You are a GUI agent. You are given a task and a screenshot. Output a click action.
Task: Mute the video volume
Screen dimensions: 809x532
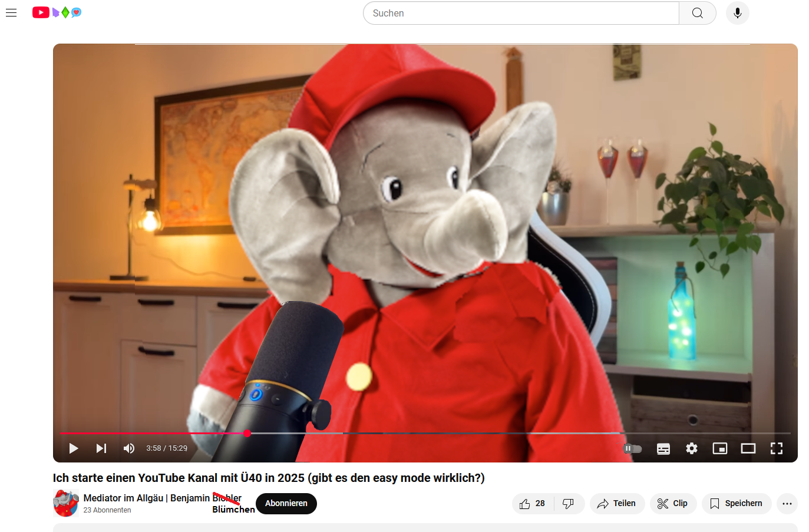128,448
